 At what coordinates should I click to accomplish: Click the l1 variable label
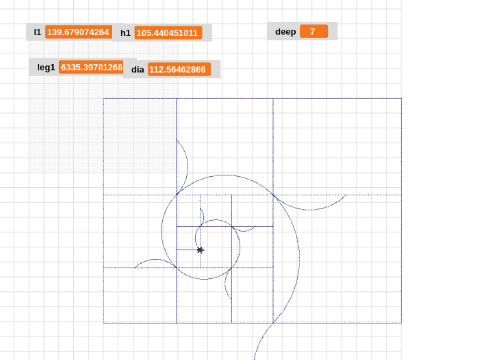tap(37, 32)
